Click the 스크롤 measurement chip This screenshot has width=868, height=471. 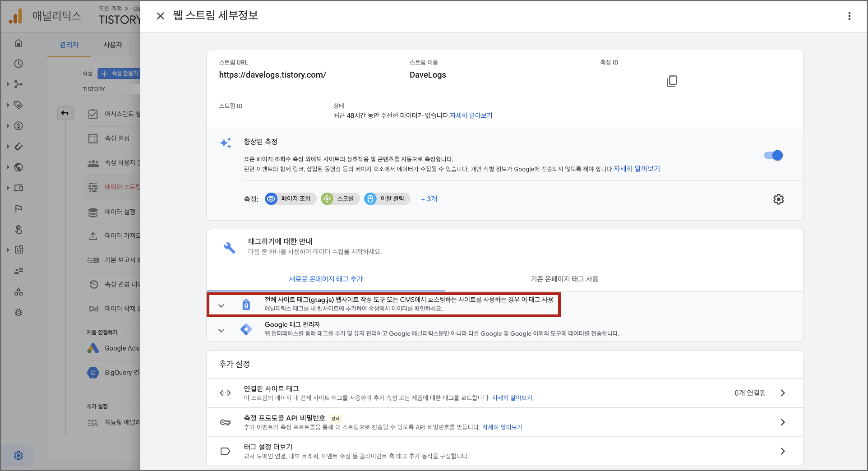[340, 199]
